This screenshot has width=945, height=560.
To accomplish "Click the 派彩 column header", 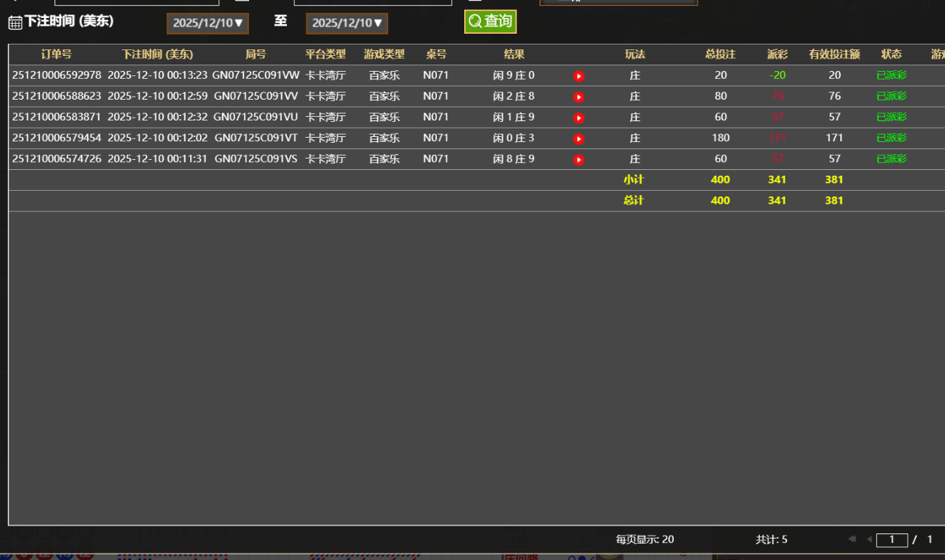I will click(x=777, y=54).
